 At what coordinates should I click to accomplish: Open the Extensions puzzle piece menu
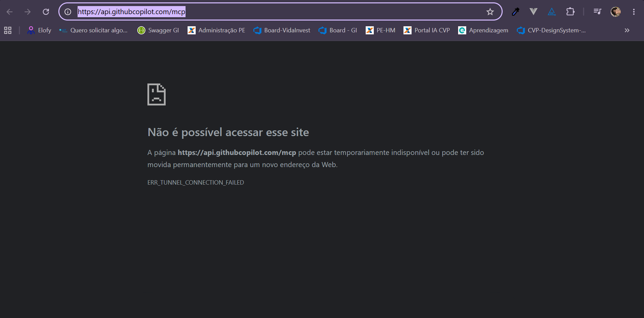[570, 12]
